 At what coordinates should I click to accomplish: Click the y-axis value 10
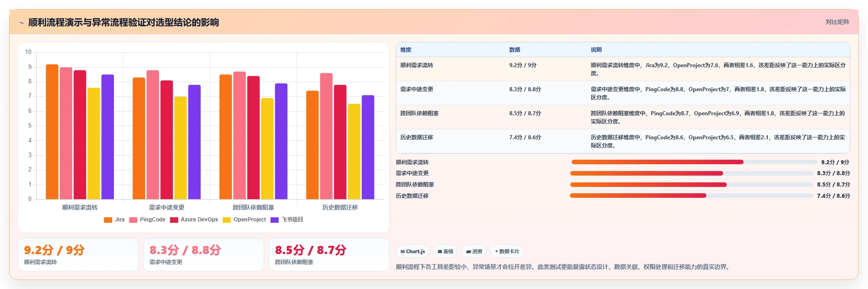pos(28,52)
